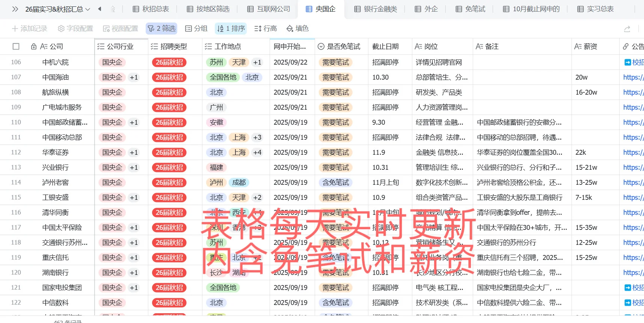Click the 含免笔试 tag in row 泸州老窖
Image resolution: width=644 pixels, height=323 pixels.
point(336,183)
